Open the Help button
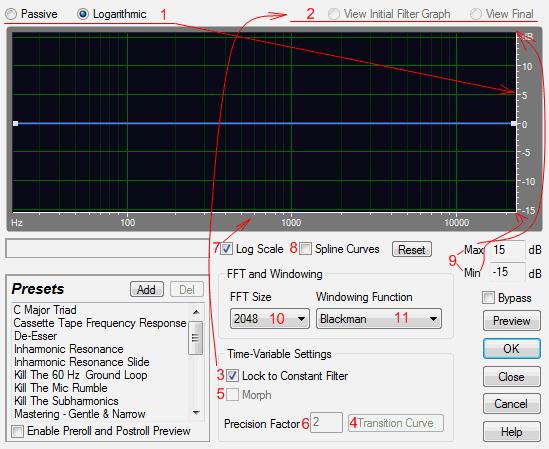Image resolution: width=549 pixels, height=449 pixels. (512, 431)
